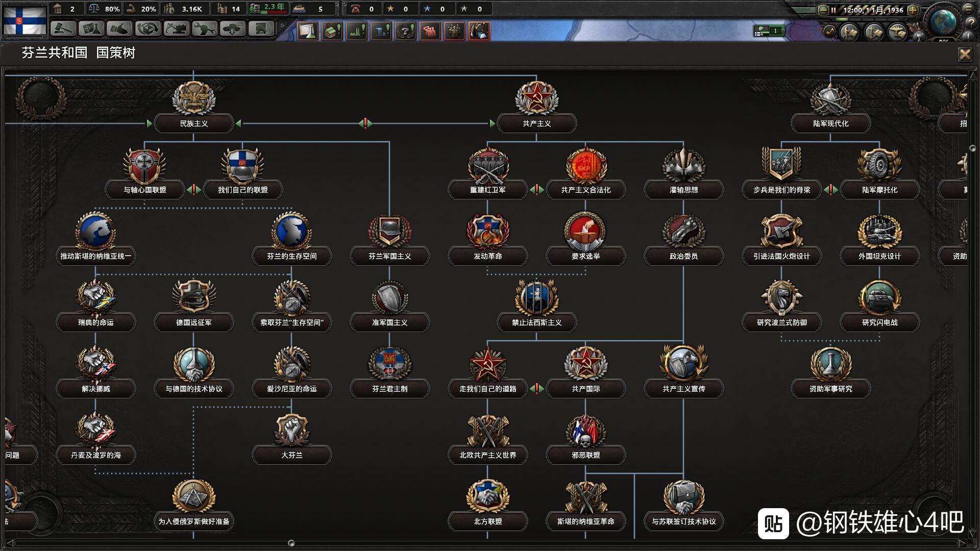The height and width of the screenshot is (551, 980).
Task: Increase game speed with plus button
Action: [x=913, y=10]
